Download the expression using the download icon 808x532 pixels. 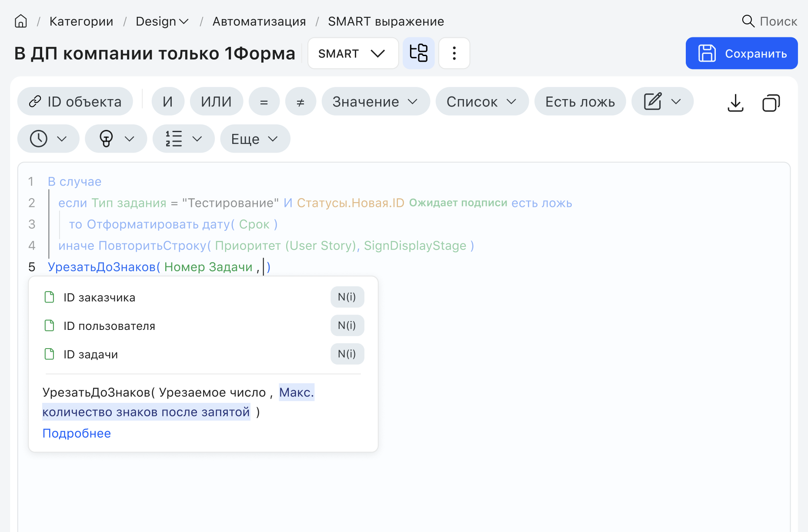click(735, 103)
